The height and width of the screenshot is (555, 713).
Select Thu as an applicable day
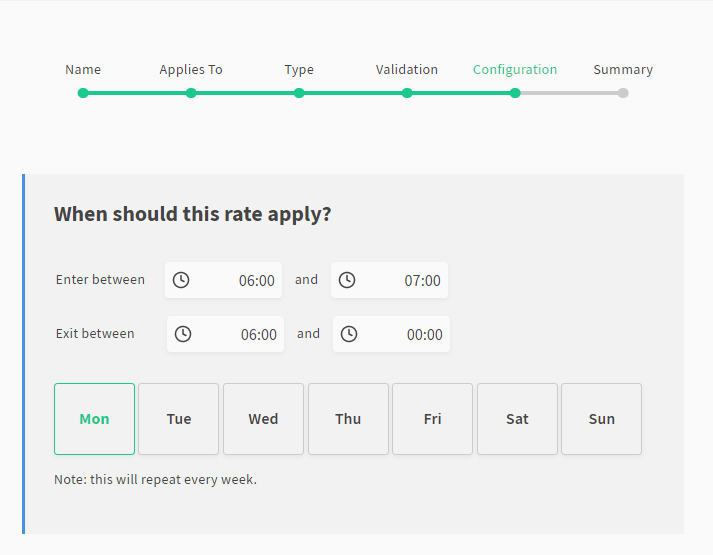tap(348, 419)
